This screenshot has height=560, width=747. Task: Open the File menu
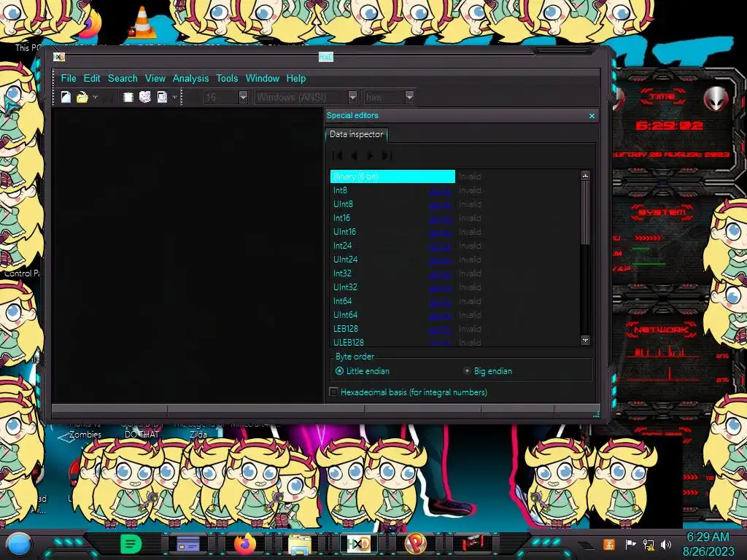point(69,78)
